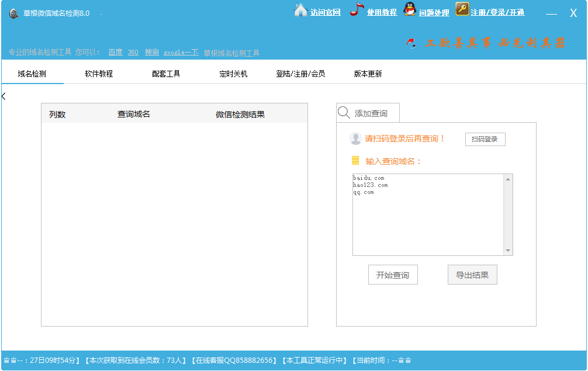Image resolution: width=588 pixels, height=371 pixels.
Task: Click the 扫码登录 button
Action: (x=485, y=139)
